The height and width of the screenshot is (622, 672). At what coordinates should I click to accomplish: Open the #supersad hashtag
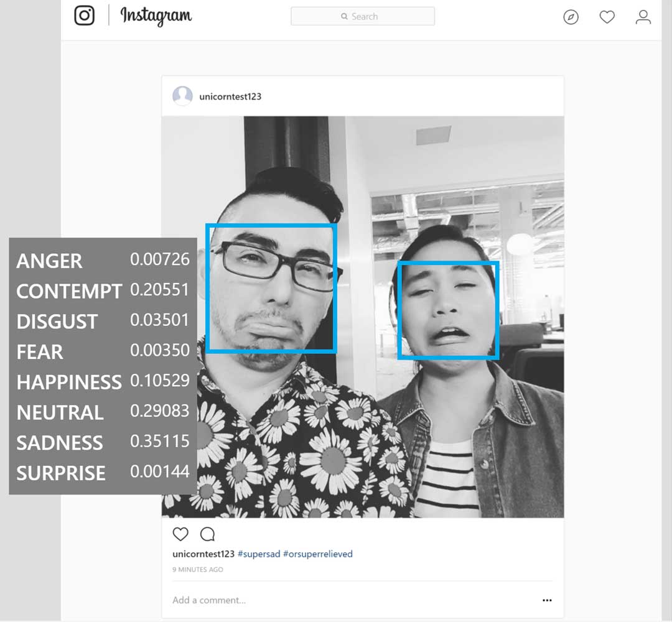pyautogui.click(x=258, y=554)
